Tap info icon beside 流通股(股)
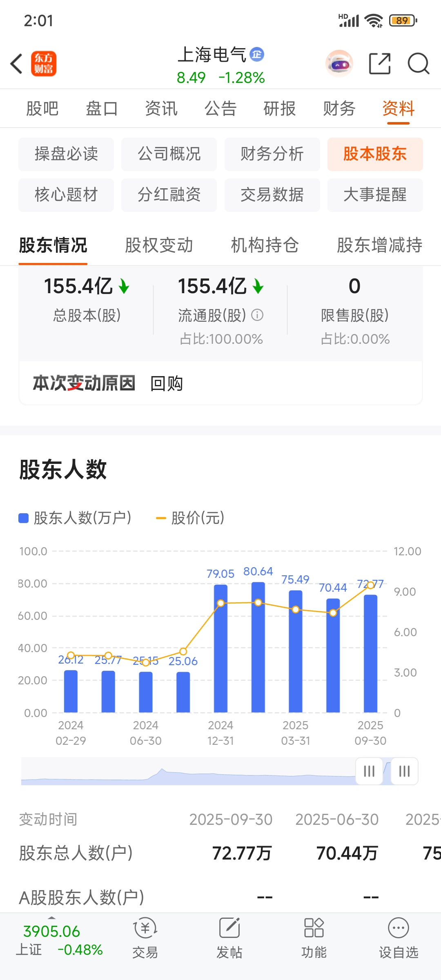Image resolution: width=441 pixels, height=980 pixels. tap(257, 315)
